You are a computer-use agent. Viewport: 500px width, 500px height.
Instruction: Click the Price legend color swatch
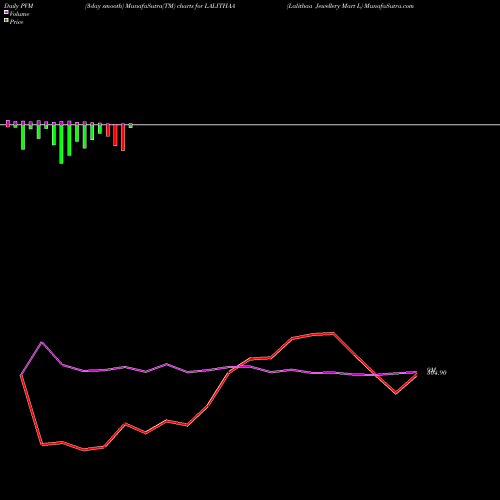click(x=6, y=20)
